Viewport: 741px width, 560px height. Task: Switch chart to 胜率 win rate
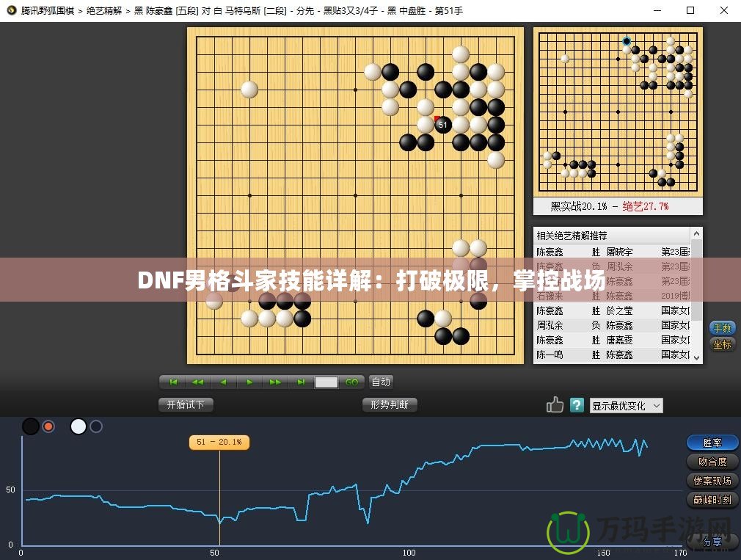712,443
